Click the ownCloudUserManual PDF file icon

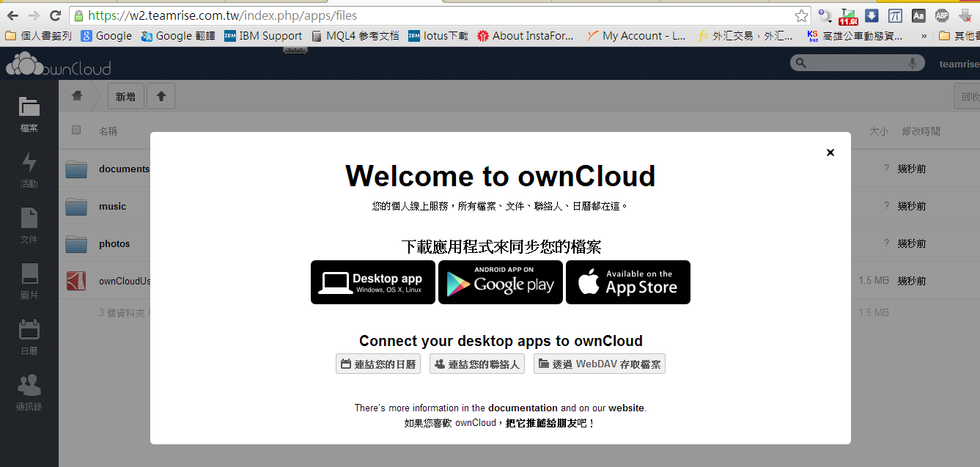tap(76, 281)
